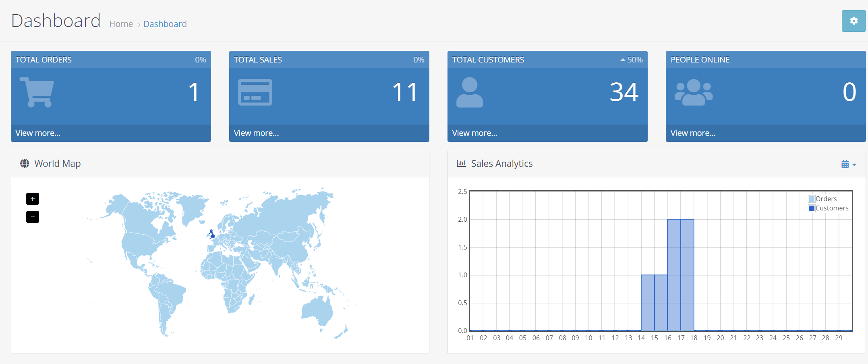Go to the Home breadcrumb link

click(121, 24)
